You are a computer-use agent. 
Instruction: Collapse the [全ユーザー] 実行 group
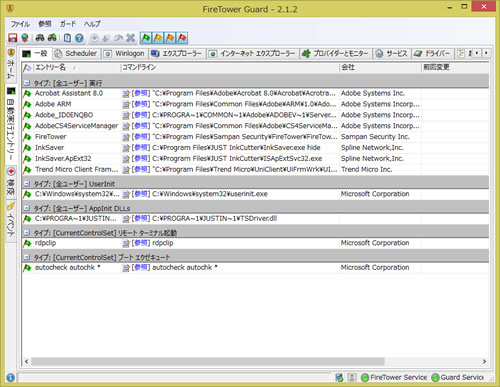[x=27, y=83]
